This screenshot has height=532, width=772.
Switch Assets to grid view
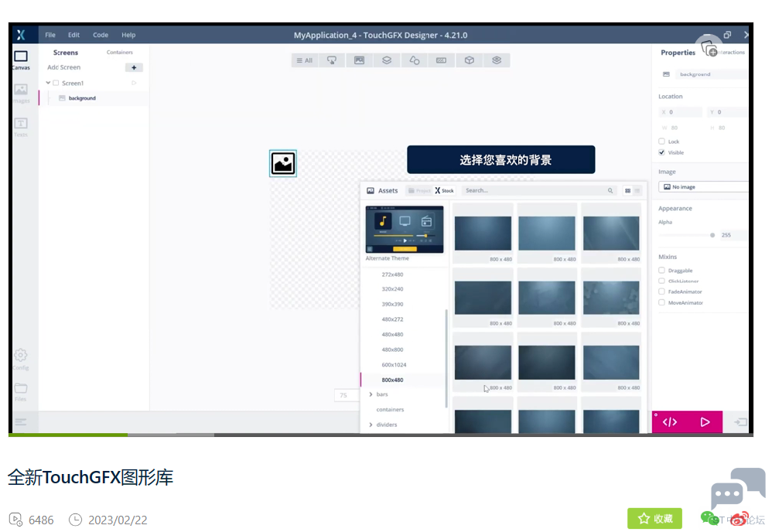click(628, 190)
